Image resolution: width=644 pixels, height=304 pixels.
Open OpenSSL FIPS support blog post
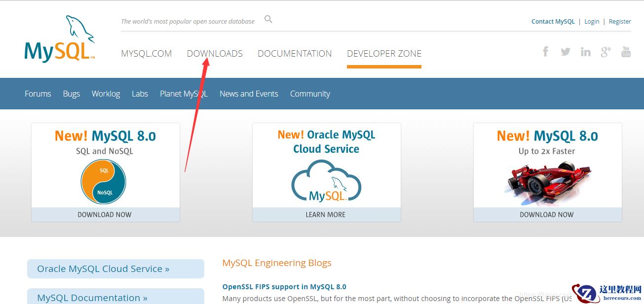(x=284, y=287)
